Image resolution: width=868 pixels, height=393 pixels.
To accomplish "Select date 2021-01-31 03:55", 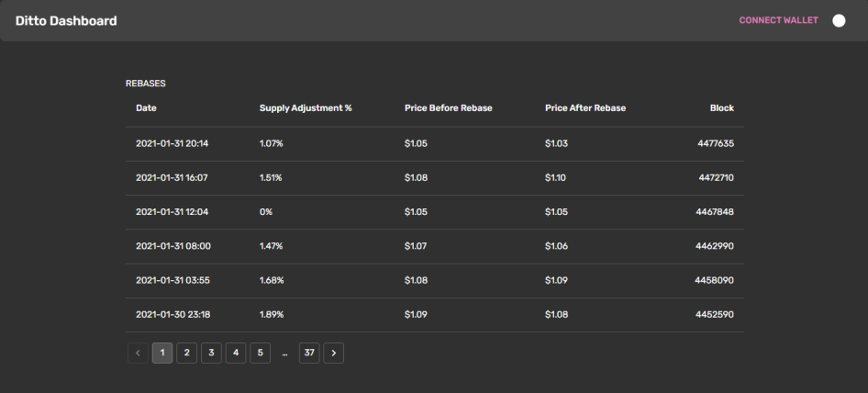I will (x=172, y=280).
